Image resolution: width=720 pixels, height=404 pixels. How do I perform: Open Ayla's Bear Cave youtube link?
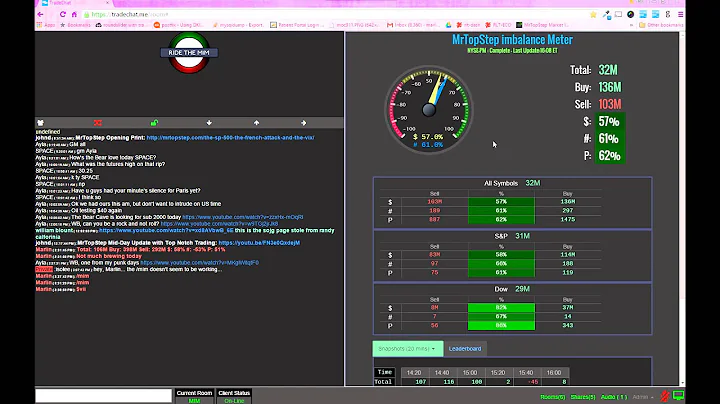[x=242, y=217]
